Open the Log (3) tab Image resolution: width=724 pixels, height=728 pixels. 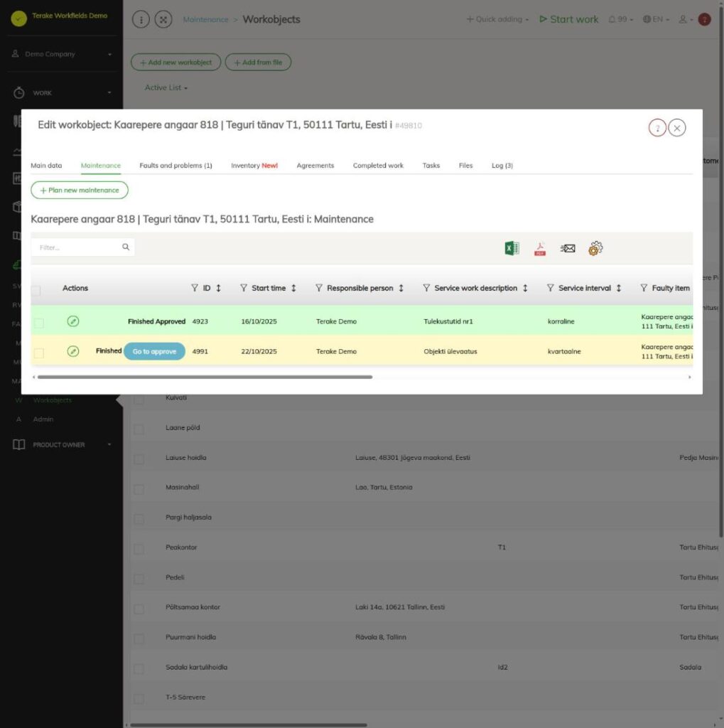pos(502,165)
